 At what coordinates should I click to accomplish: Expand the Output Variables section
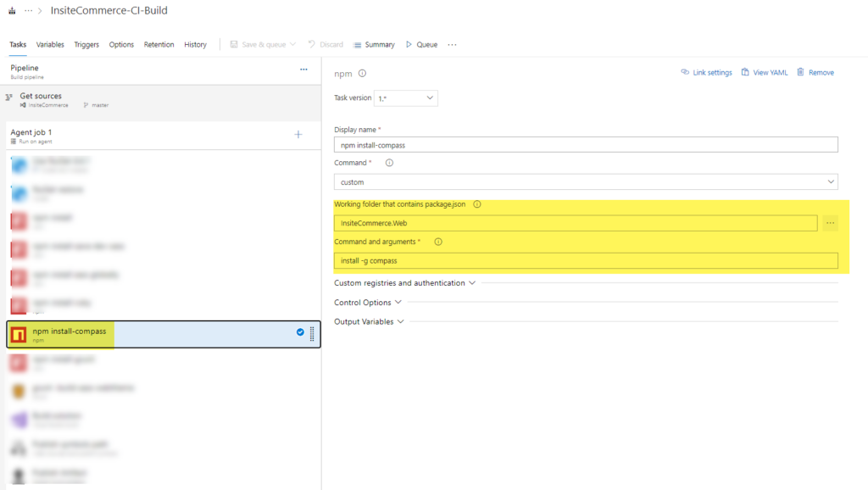pyautogui.click(x=369, y=322)
